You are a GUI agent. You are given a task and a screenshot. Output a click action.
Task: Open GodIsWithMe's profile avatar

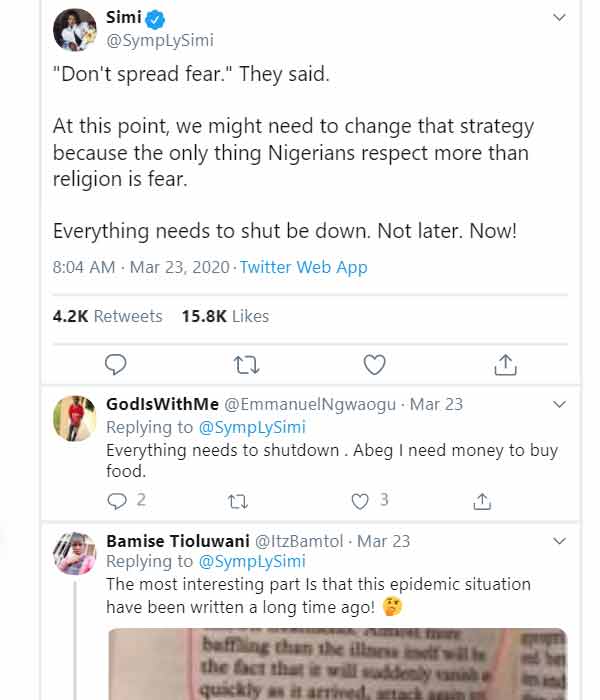tap(75, 418)
